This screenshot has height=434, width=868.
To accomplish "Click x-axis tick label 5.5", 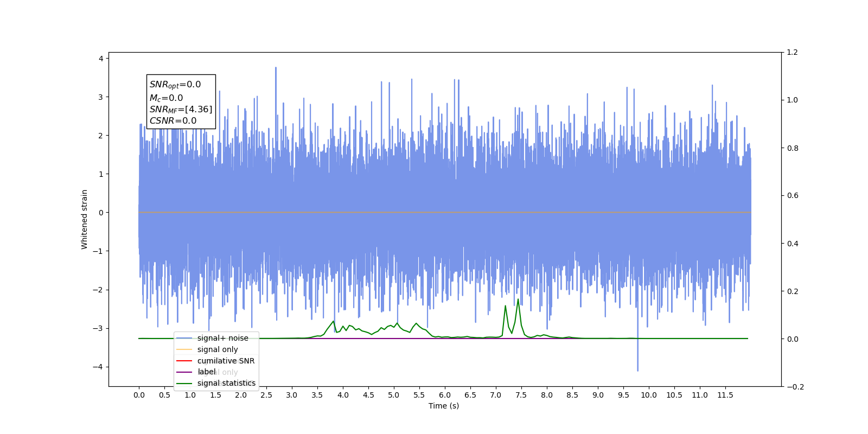I will [419, 395].
